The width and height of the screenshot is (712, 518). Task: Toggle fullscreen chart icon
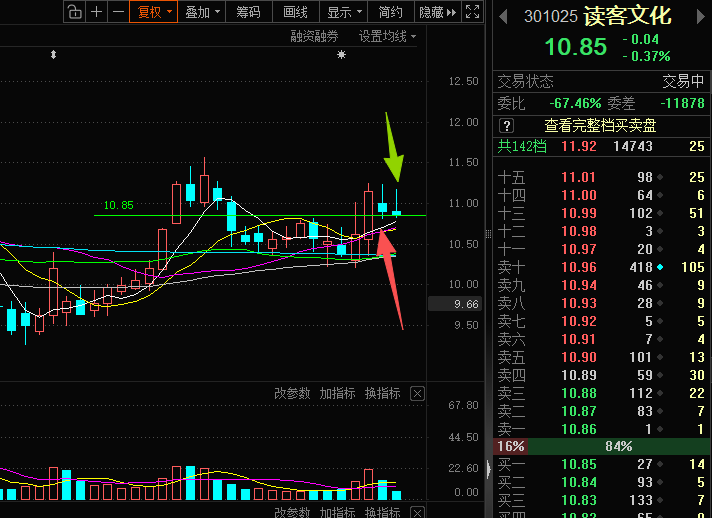473,12
